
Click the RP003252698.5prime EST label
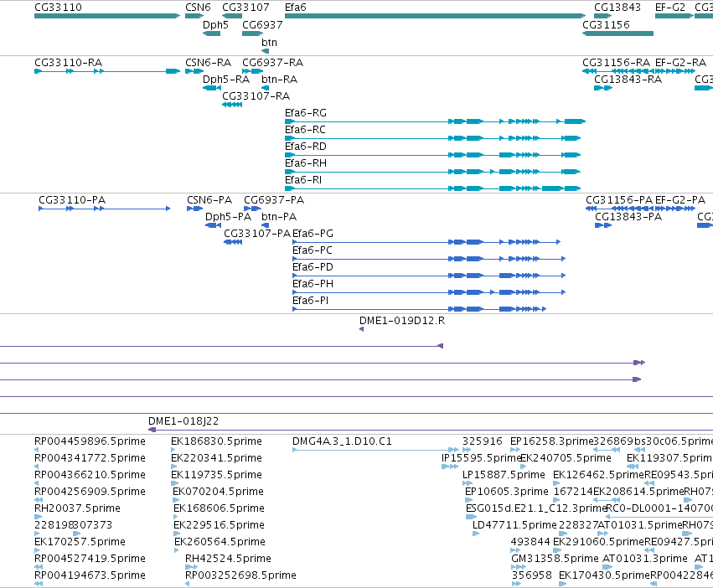pos(240,575)
